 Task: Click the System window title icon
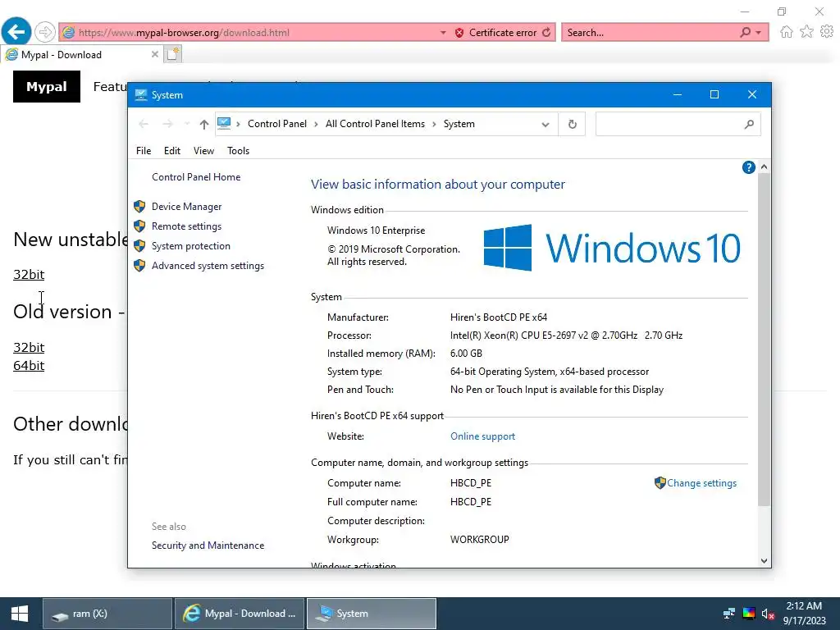[141, 95]
